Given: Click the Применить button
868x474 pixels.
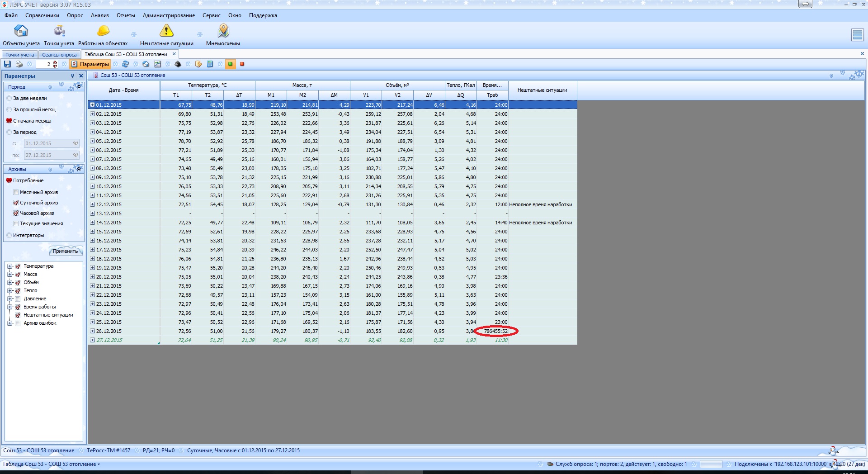Looking at the screenshot, I should coord(66,251).
